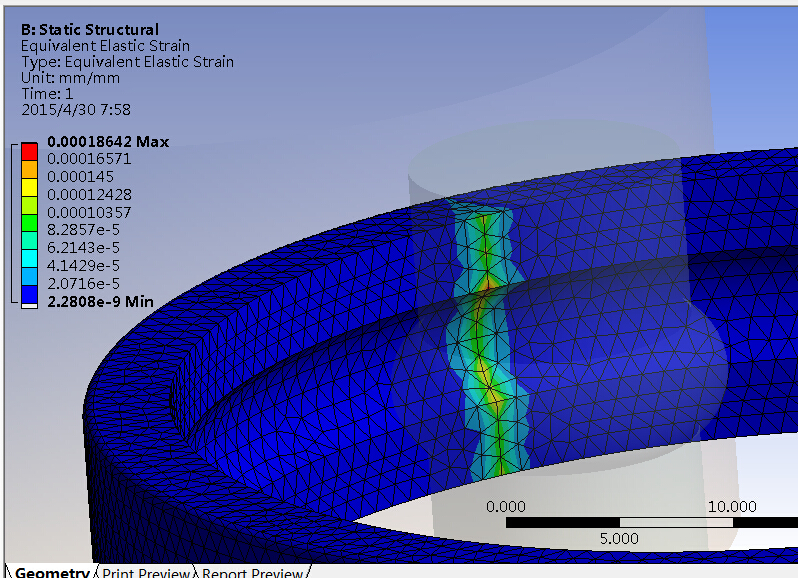Click legend value 6.2143e-5

(83, 247)
